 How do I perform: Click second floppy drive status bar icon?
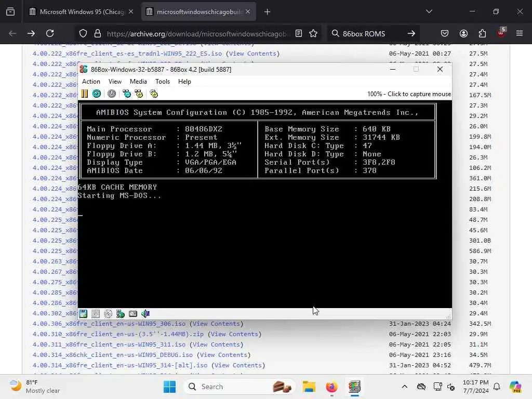coord(96,313)
